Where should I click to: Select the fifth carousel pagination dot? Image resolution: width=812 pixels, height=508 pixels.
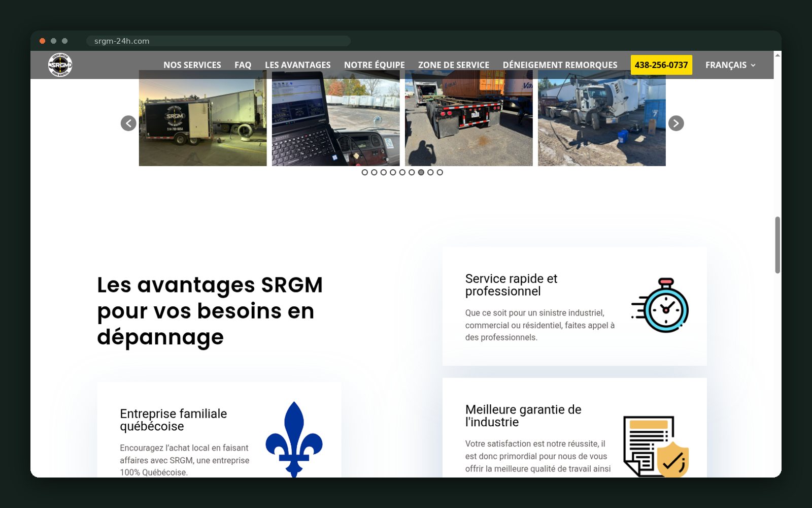tap(402, 172)
